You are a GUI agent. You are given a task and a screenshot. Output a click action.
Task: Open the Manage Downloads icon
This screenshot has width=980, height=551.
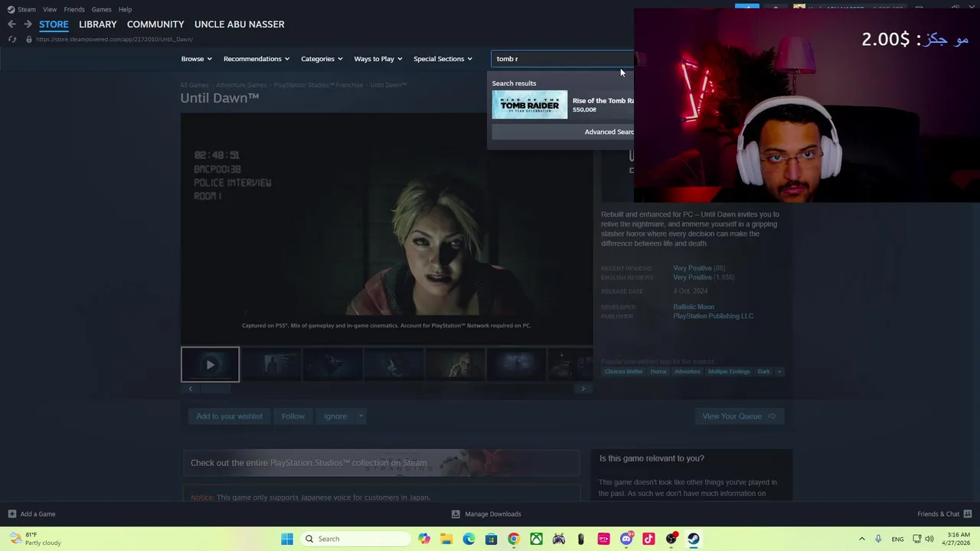[x=456, y=514]
